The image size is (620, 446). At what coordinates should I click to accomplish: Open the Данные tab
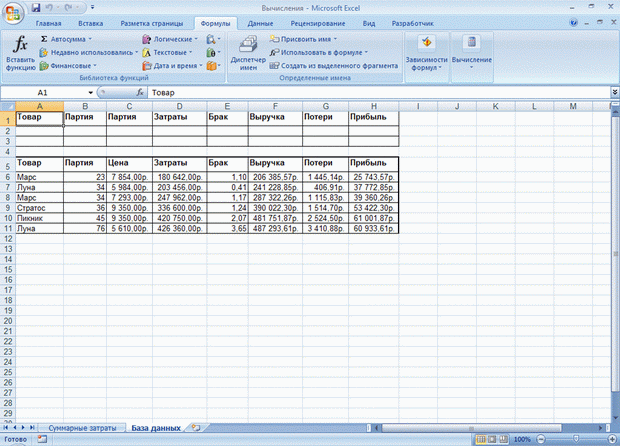[260, 23]
